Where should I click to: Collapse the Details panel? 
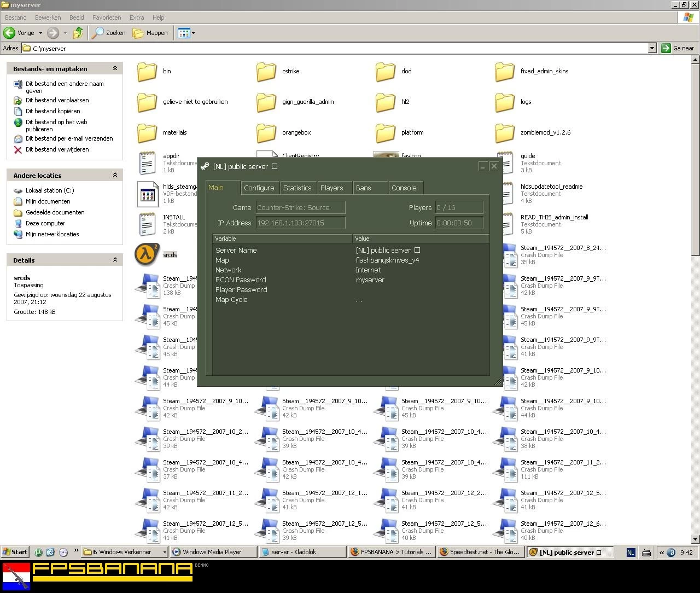point(115,260)
